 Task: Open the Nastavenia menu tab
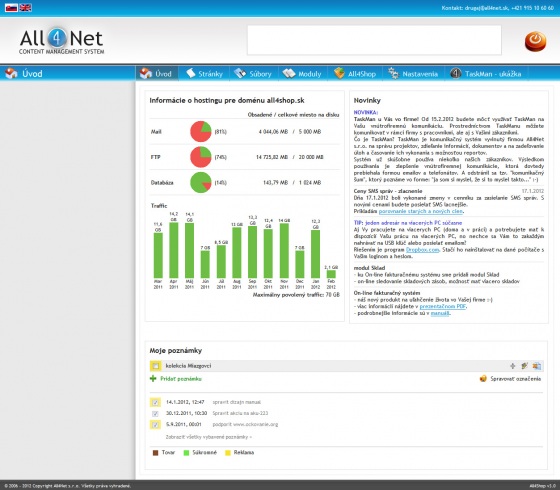(x=413, y=74)
